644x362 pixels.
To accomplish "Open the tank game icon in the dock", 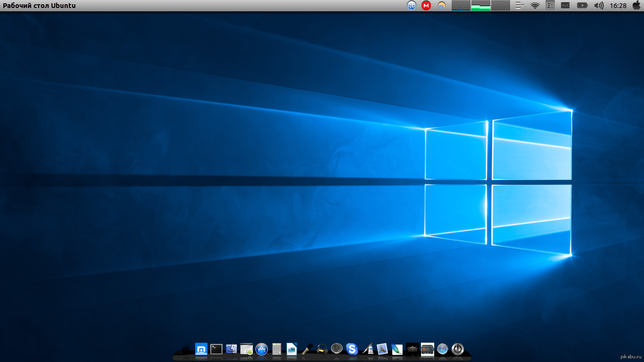I will [413, 349].
